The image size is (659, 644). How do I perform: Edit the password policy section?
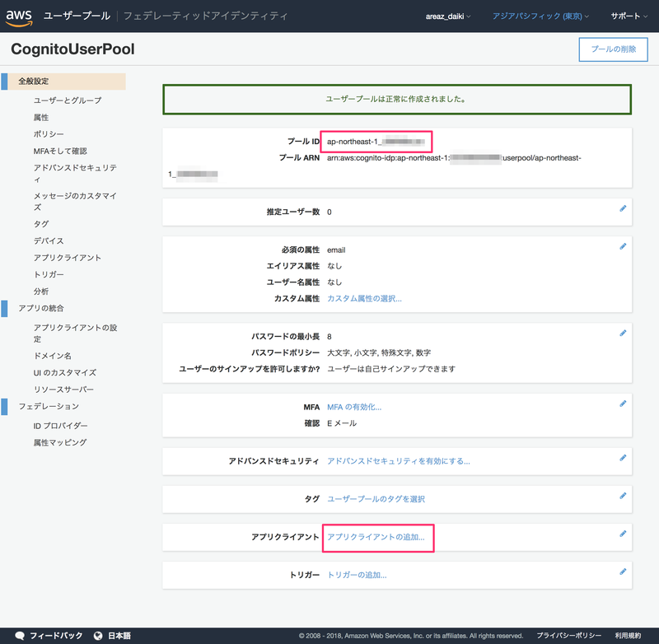(x=623, y=334)
